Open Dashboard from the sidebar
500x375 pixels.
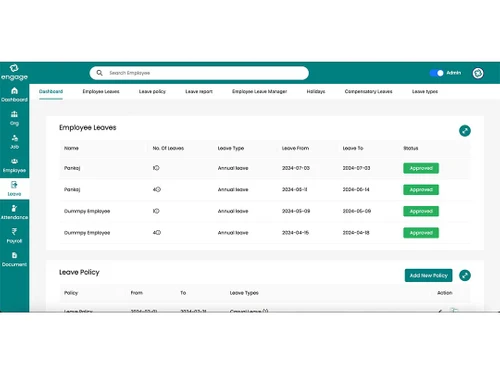click(x=14, y=95)
